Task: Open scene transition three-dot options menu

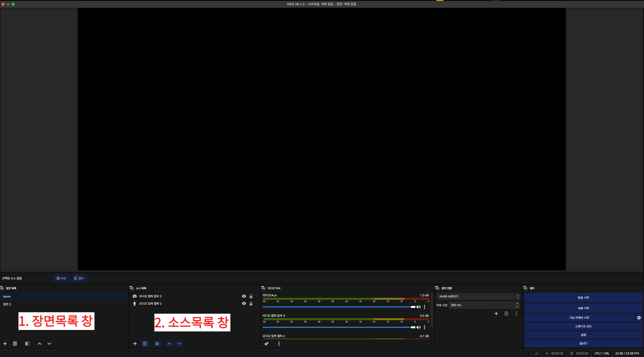Action: pyautogui.click(x=516, y=313)
